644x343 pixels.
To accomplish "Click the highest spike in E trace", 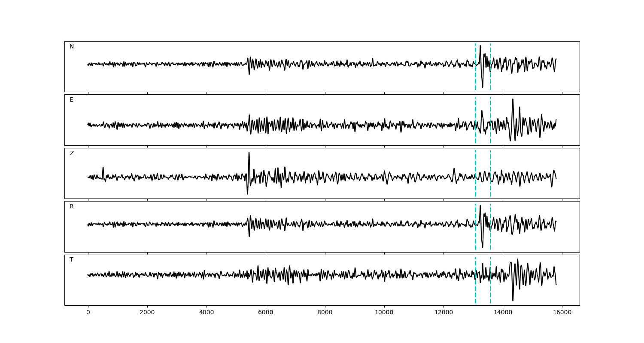I will pos(512,99).
